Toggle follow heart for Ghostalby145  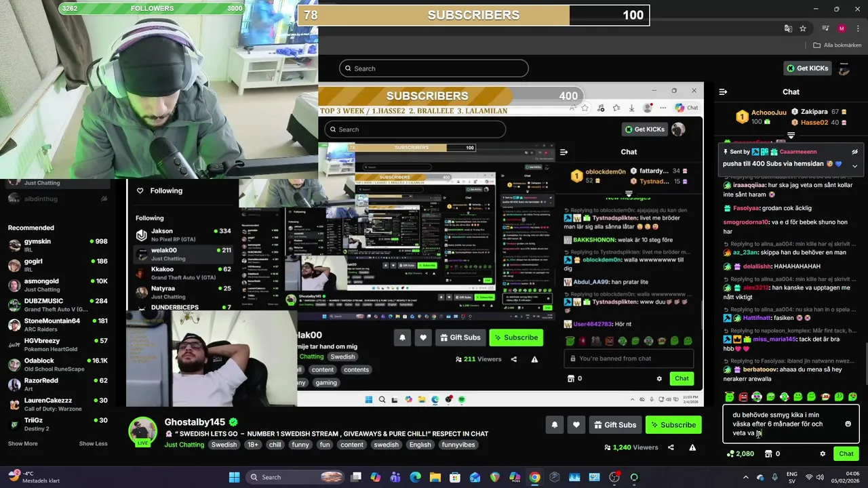(x=576, y=425)
